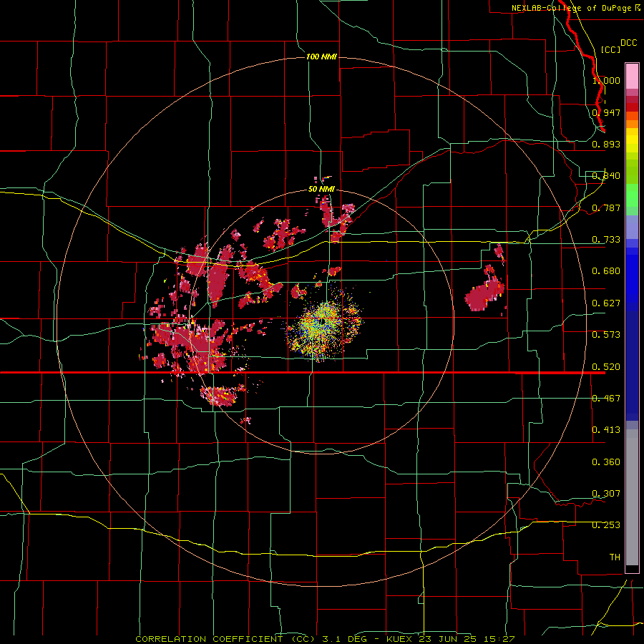The image size is (644, 644).
Task: Click the 0.413 value on color scale
Action: (606, 430)
